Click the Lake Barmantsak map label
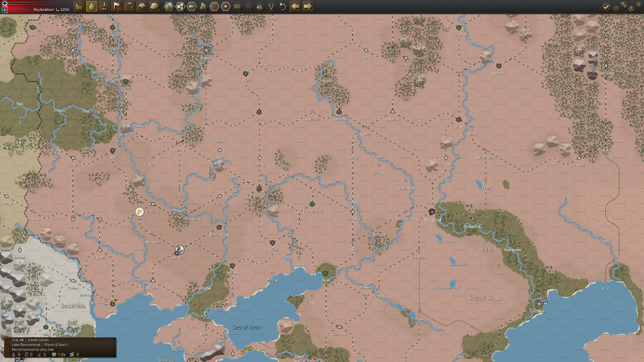 pyautogui.click(x=446, y=287)
